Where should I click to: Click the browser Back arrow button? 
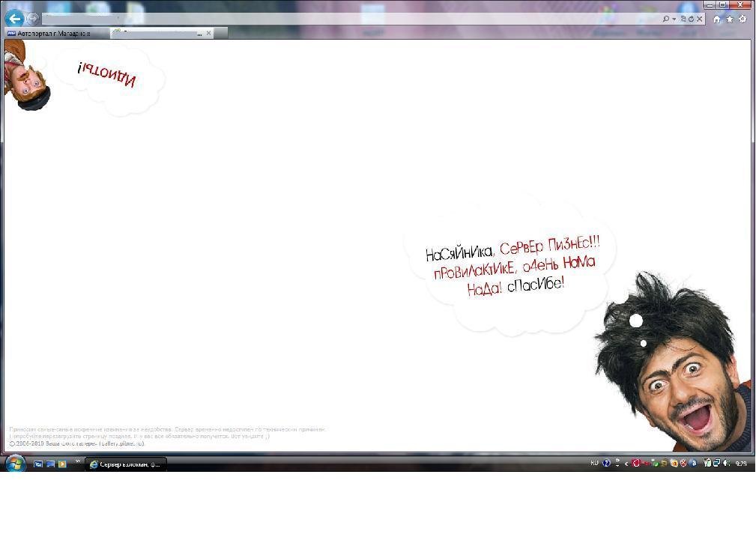pos(13,19)
